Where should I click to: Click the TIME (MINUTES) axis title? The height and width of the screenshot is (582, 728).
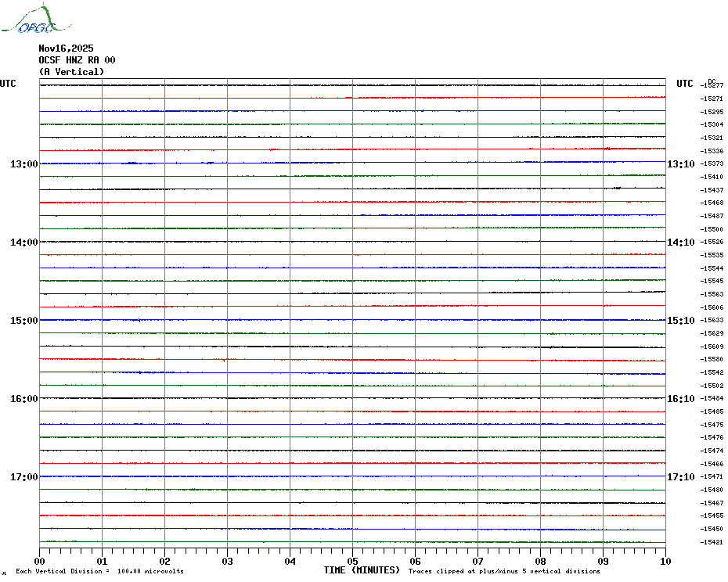[x=362, y=570]
